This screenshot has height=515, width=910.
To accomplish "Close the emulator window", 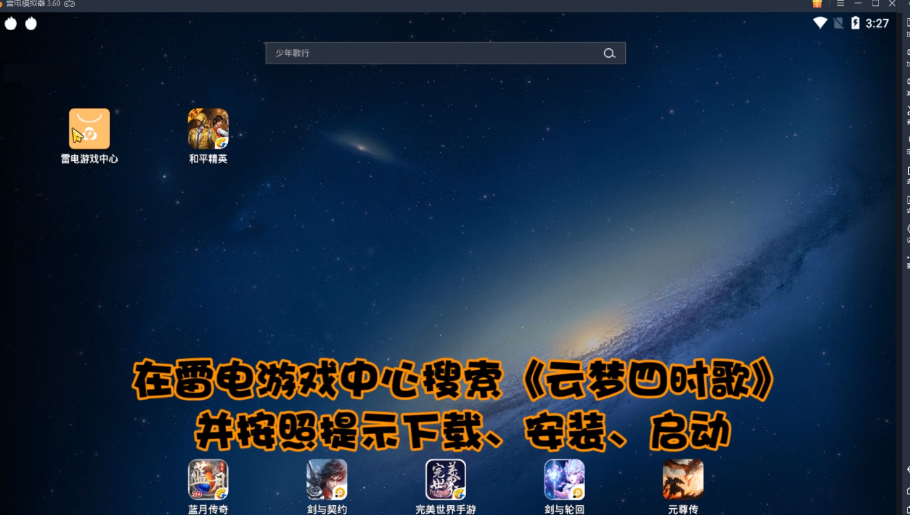I will tap(892, 3).
